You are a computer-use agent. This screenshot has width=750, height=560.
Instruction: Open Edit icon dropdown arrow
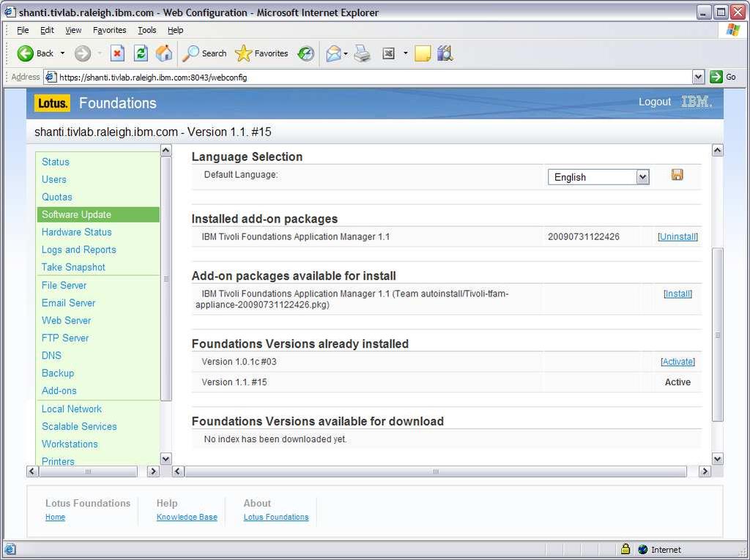pyautogui.click(x=405, y=53)
